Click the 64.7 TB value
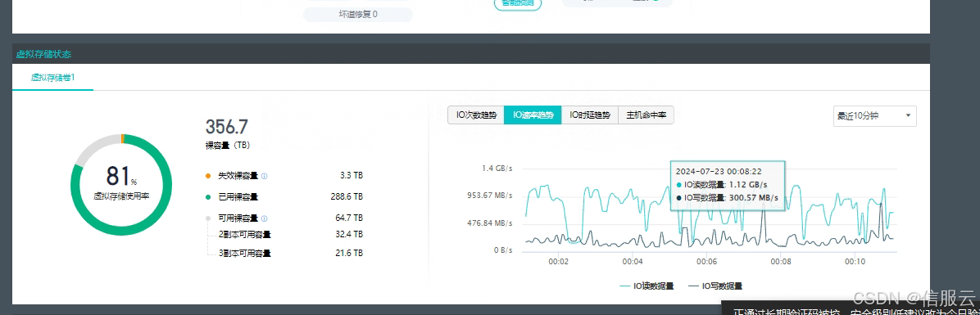The width and height of the screenshot is (980, 315). pyautogui.click(x=349, y=218)
